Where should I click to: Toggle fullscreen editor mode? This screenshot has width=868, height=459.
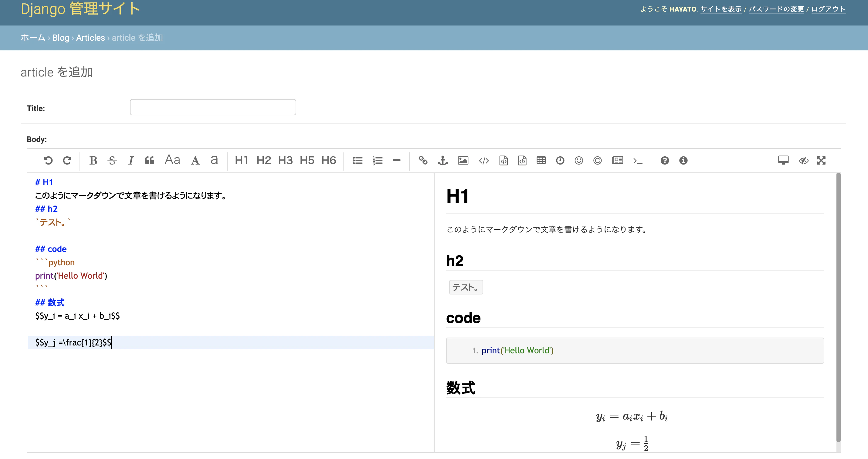821,160
